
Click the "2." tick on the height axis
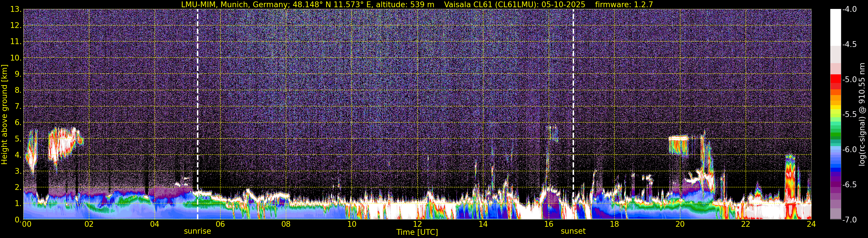point(18,187)
